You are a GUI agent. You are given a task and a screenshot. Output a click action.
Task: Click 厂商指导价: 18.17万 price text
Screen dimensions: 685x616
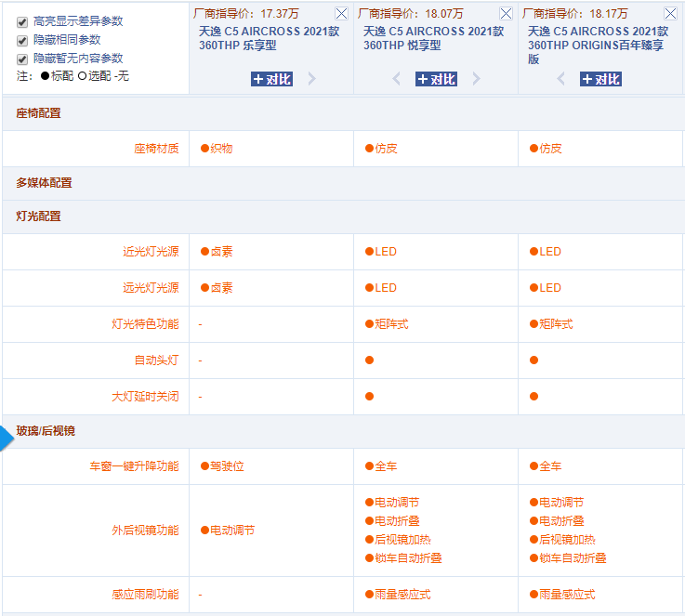click(x=575, y=14)
